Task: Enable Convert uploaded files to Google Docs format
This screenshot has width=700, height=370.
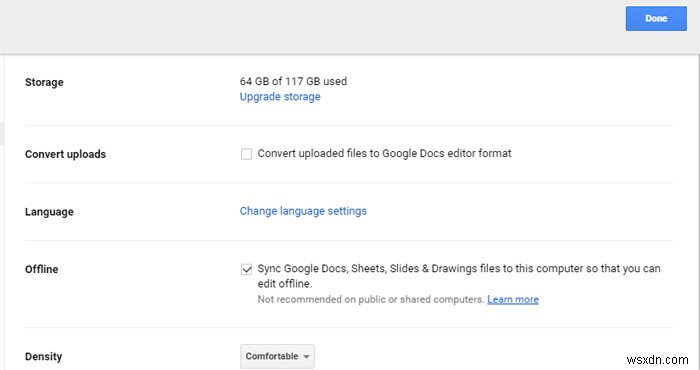Action: point(246,154)
